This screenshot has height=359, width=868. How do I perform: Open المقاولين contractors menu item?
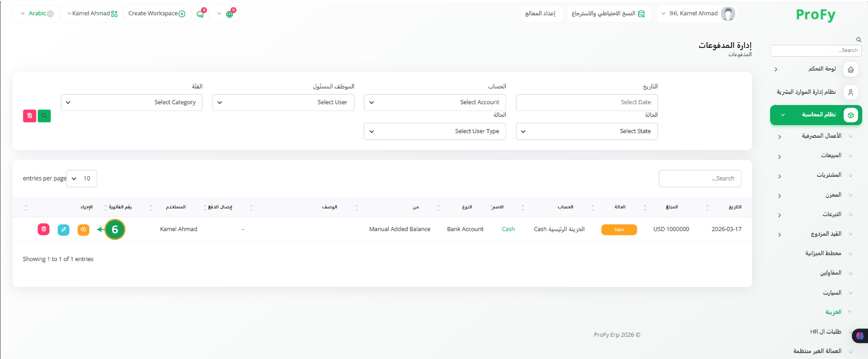point(831,273)
